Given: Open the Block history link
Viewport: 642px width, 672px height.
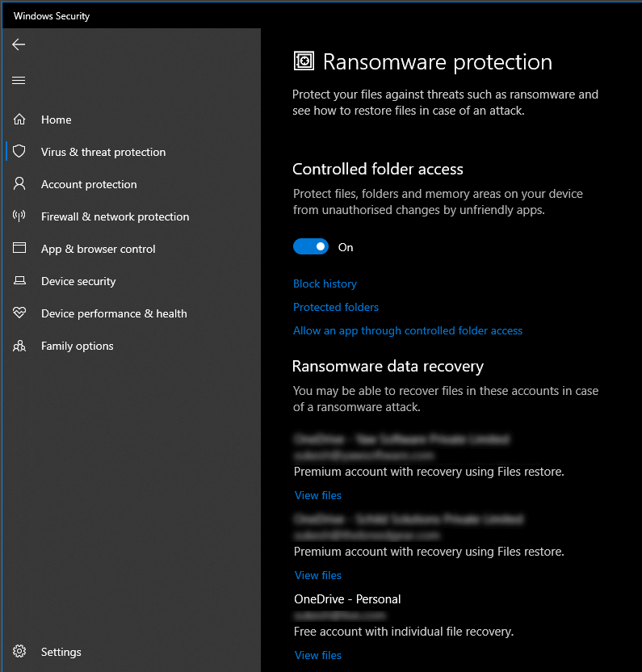Looking at the screenshot, I should click(x=325, y=283).
